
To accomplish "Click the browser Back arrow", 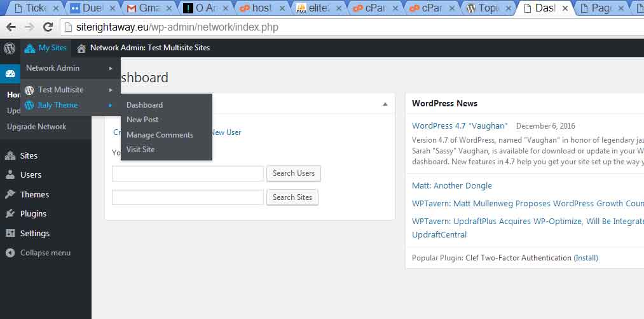I will pos(11,27).
